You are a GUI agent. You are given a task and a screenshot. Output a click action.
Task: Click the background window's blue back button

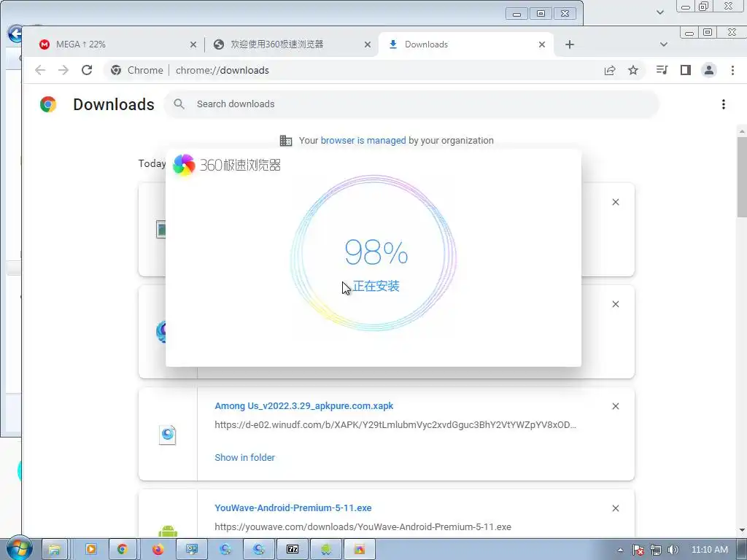click(x=15, y=34)
